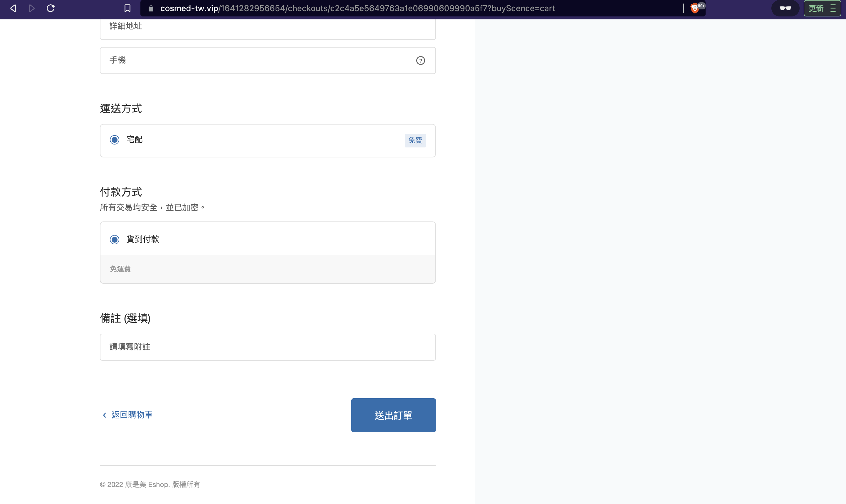Open Brave Shields icon

[695, 8]
